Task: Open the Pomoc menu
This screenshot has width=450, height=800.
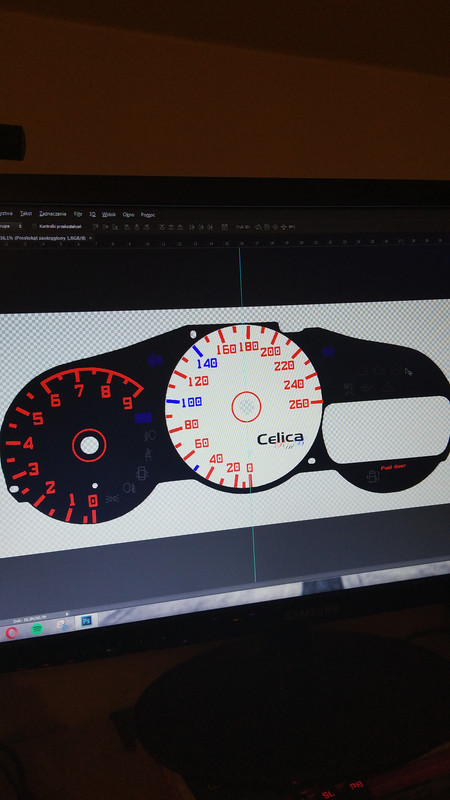Action: pyautogui.click(x=148, y=215)
